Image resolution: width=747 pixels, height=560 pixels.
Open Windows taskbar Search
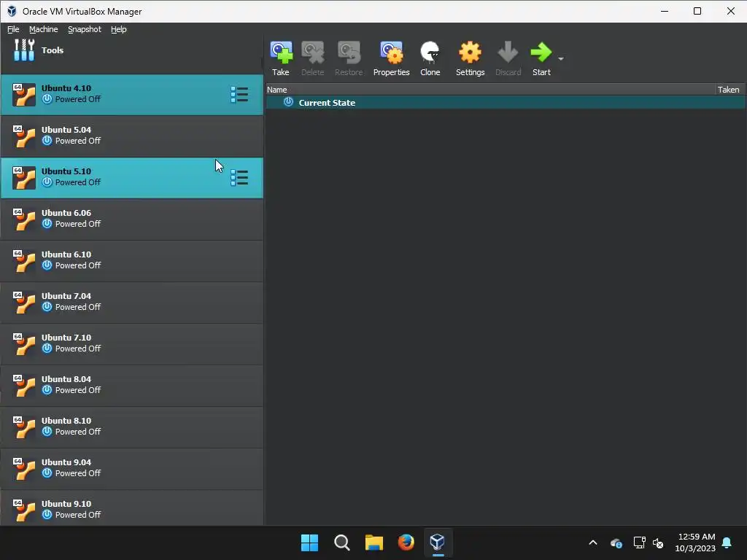tap(342, 542)
